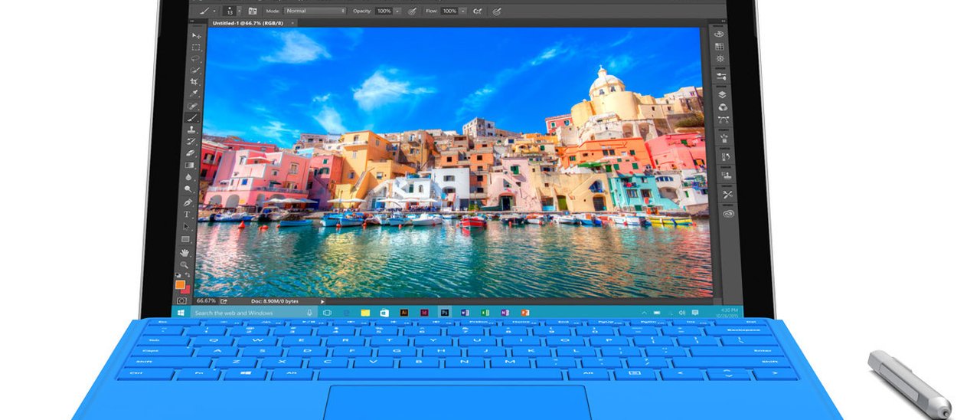The width and height of the screenshot is (980, 420).
Task: Select the Crop tool
Action: (x=194, y=81)
